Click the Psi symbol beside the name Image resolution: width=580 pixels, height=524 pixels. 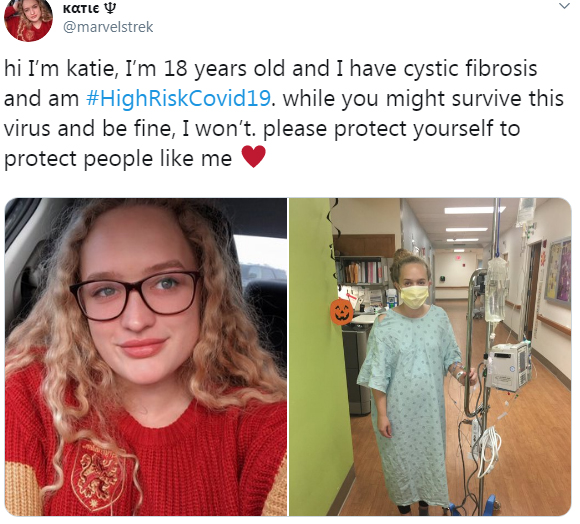[110, 8]
